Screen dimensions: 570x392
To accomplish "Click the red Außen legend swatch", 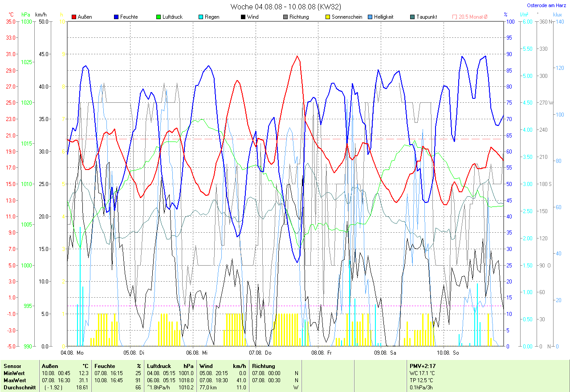I will pyautogui.click(x=74, y=17).
